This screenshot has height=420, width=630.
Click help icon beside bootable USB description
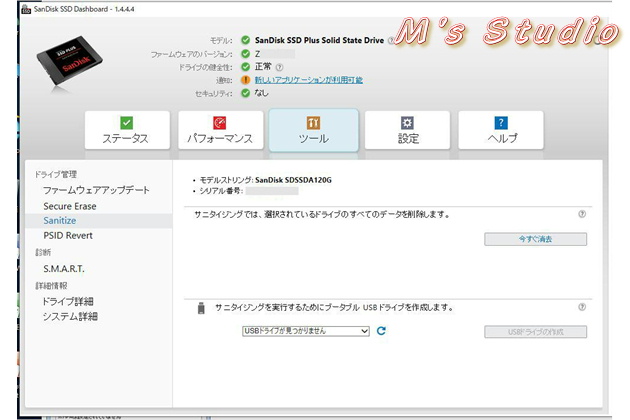582,307
